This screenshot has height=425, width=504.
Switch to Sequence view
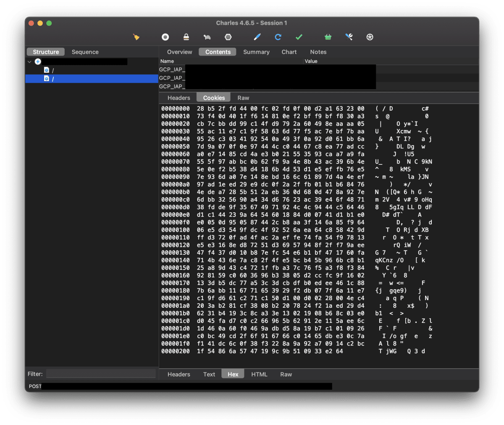(85, 52)
